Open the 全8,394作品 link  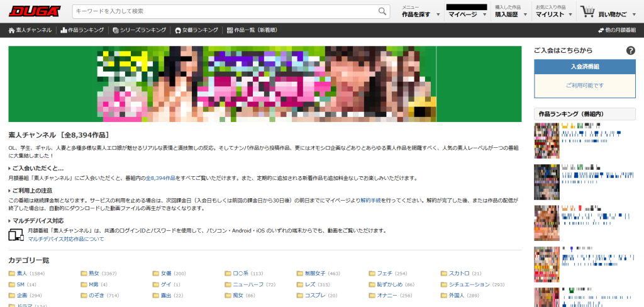click(x=161, y=179)
